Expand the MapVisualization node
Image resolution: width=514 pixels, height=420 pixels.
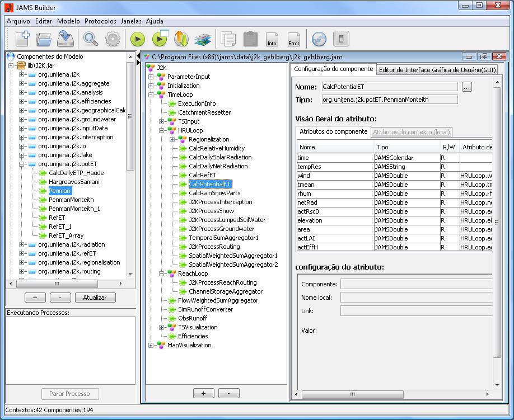(x=151, y=345)
